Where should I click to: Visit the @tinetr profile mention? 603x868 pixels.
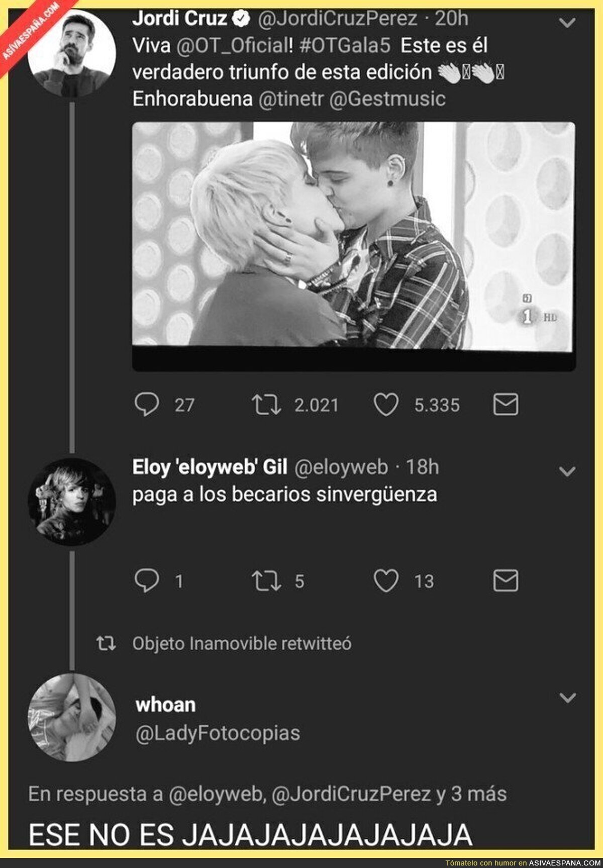290,99
